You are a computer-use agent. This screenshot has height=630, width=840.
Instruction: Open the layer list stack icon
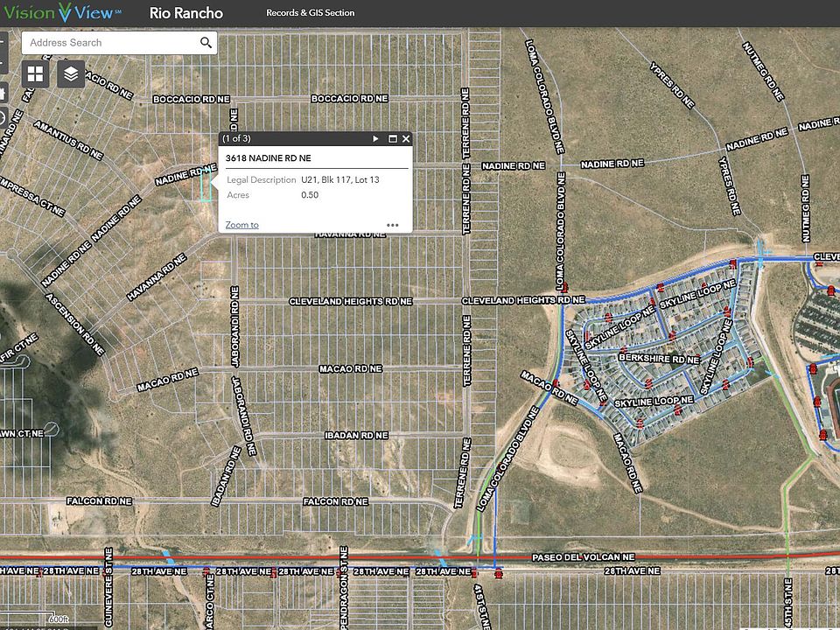point(72,74)
